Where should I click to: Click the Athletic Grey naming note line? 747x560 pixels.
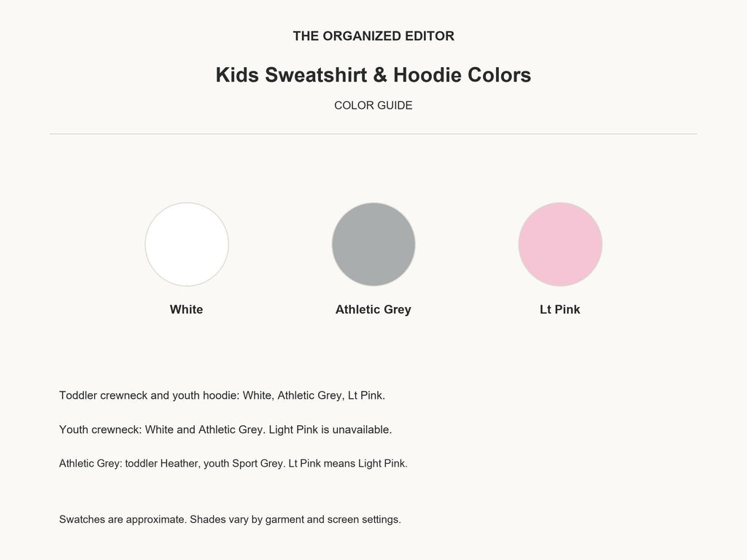[233, 463]
